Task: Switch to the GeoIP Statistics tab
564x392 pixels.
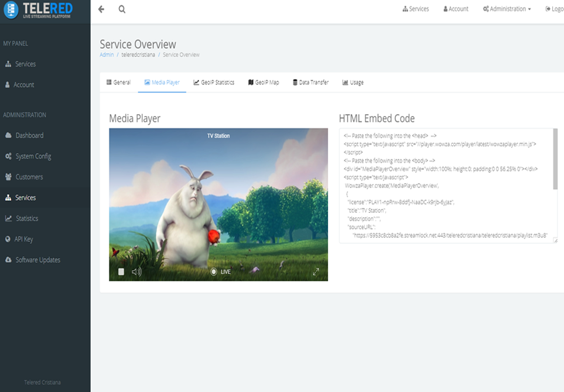Action: tap(214, 83)
